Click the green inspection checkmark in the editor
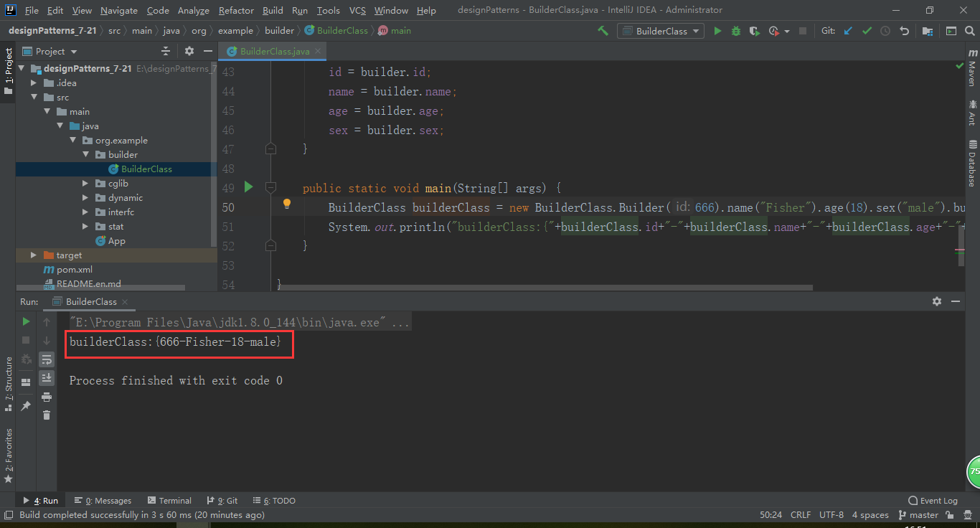 coord(960,65)
